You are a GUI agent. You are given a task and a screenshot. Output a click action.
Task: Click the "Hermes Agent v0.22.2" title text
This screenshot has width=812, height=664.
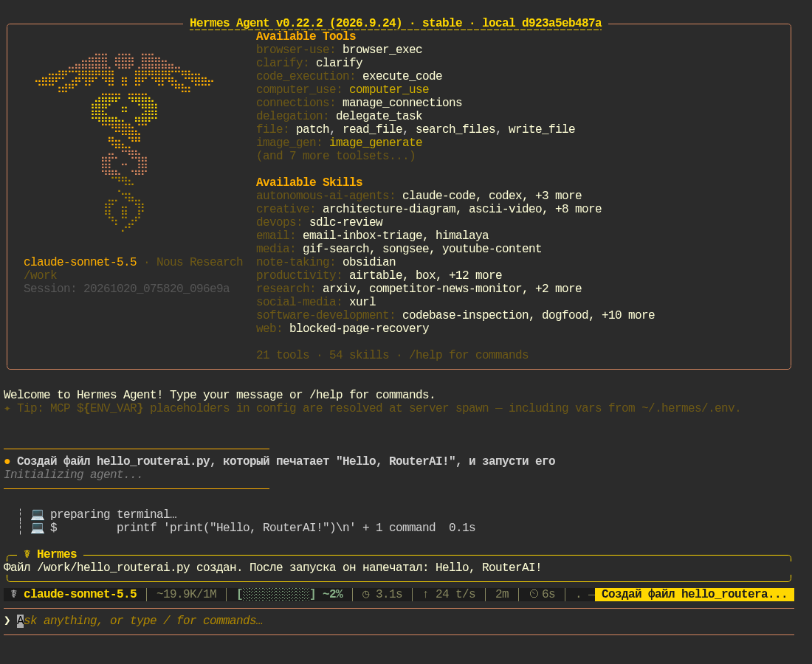256,24
